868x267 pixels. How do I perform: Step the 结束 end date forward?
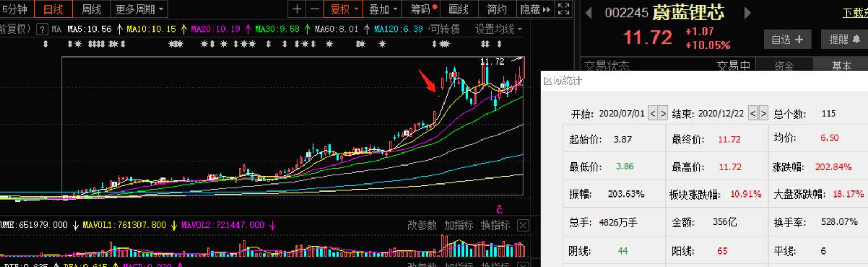[x=763, y=113]
